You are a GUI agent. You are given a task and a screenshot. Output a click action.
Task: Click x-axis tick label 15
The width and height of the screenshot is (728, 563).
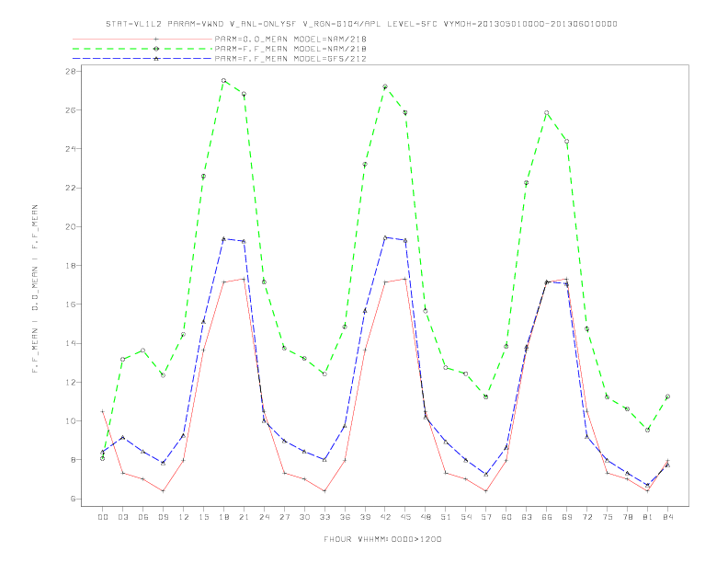pos(203,517)
